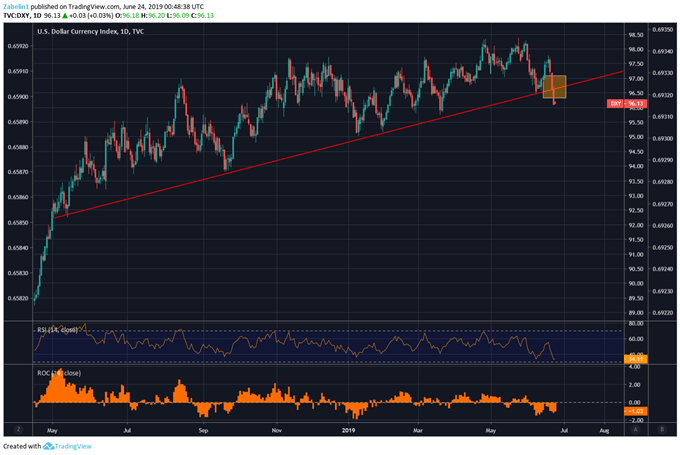Click the 89.00 price scale label
Screen dimensions: 680x455
pos(636,313)
